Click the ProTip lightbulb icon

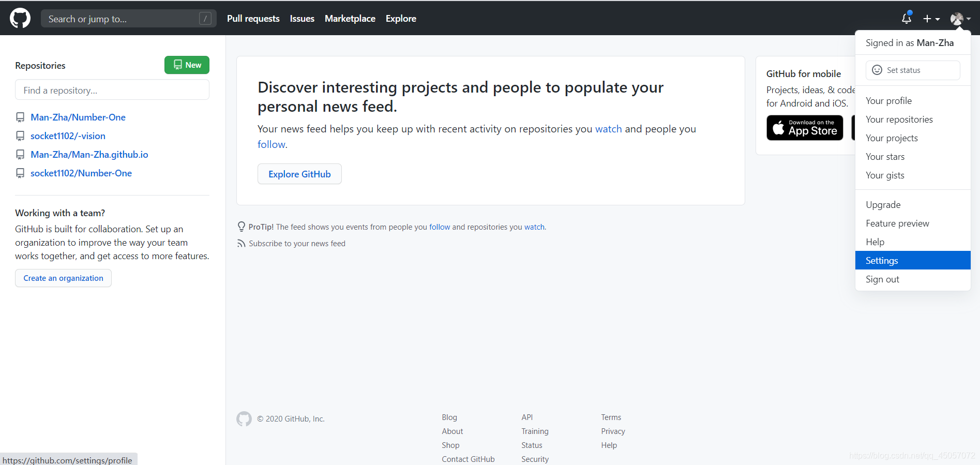point(242,227)
